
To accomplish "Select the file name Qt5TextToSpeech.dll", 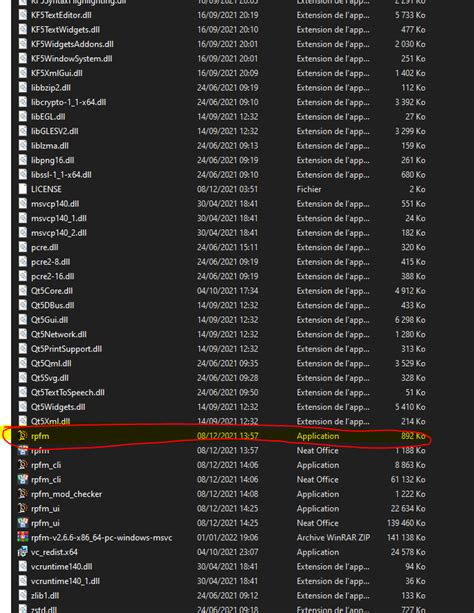I will pos(68,392).
